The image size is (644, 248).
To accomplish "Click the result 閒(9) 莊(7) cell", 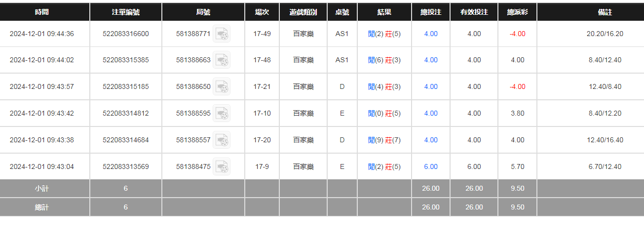I will tap(384, 140).
